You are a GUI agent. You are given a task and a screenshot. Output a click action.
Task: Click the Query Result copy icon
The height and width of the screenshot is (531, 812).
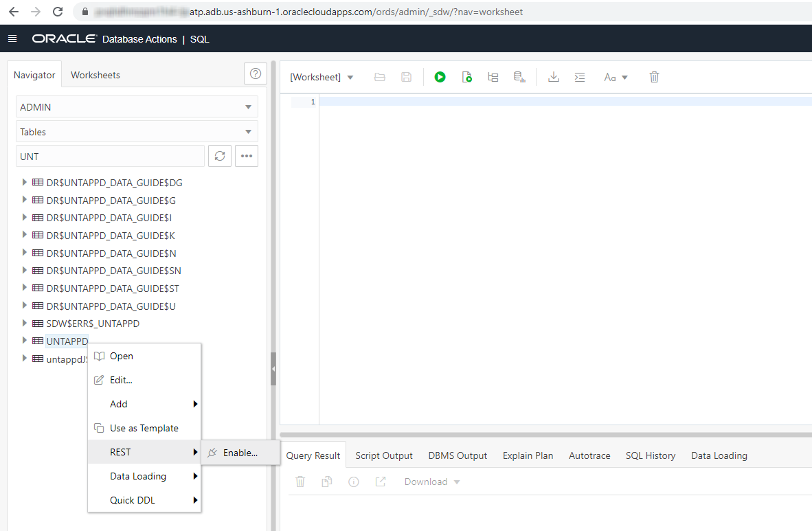point(327,482)
